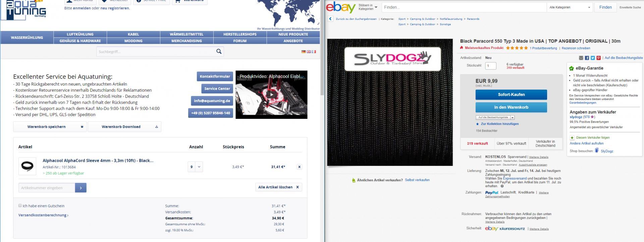Expand the 'Auf die Beobachtungsliste' dropdown arrow

tap(513, 117)
